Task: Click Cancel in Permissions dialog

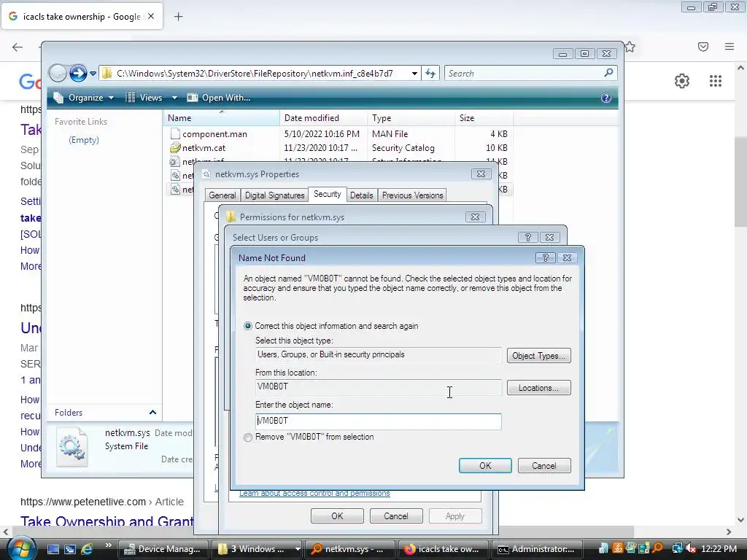Action: point(396,516)
